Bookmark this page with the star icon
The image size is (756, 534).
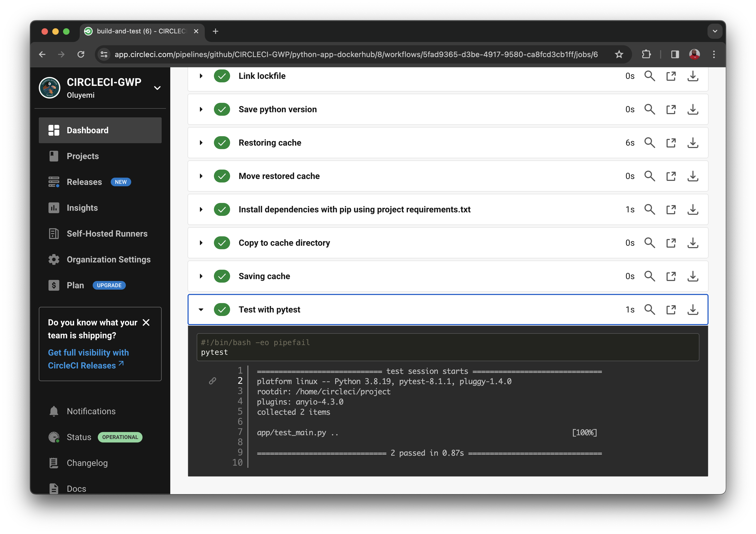pos(619,54)
